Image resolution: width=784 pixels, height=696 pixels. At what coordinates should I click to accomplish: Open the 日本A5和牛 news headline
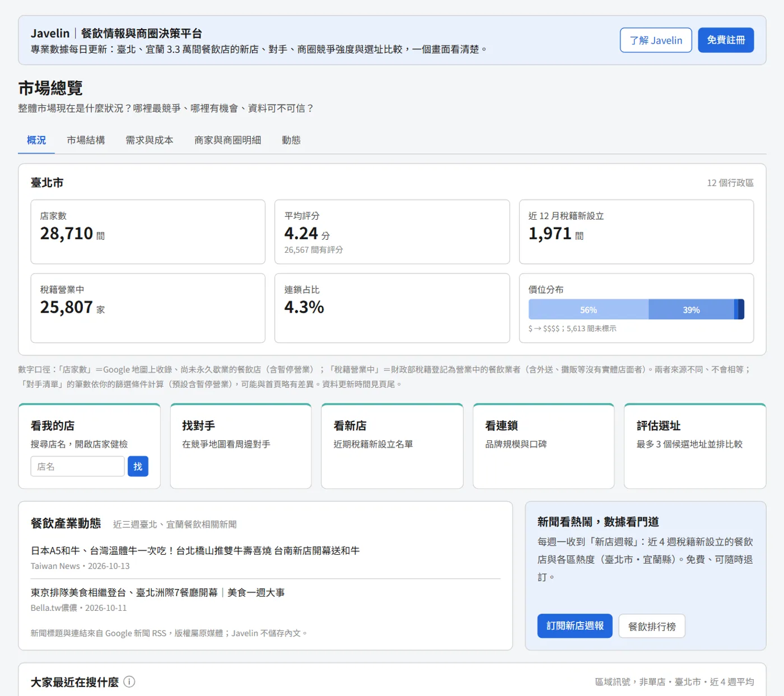click(195, 551)
